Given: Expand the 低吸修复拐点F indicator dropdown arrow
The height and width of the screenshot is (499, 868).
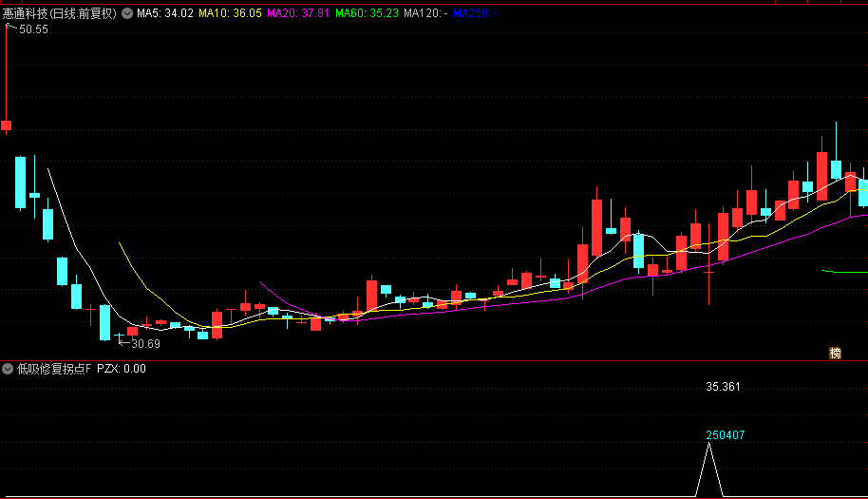Looking at the screenshot, I should click(x=8, y=369).
